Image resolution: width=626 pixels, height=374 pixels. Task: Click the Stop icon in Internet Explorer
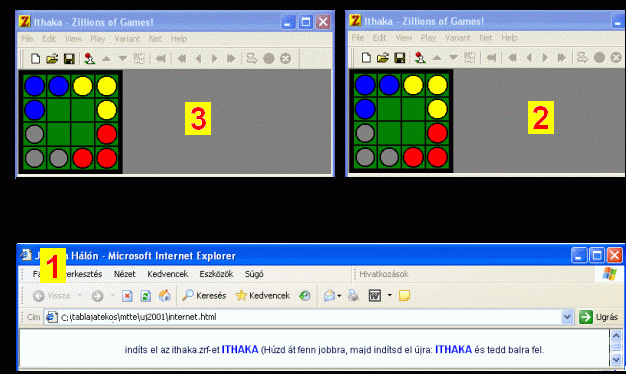tap(127, 296)
